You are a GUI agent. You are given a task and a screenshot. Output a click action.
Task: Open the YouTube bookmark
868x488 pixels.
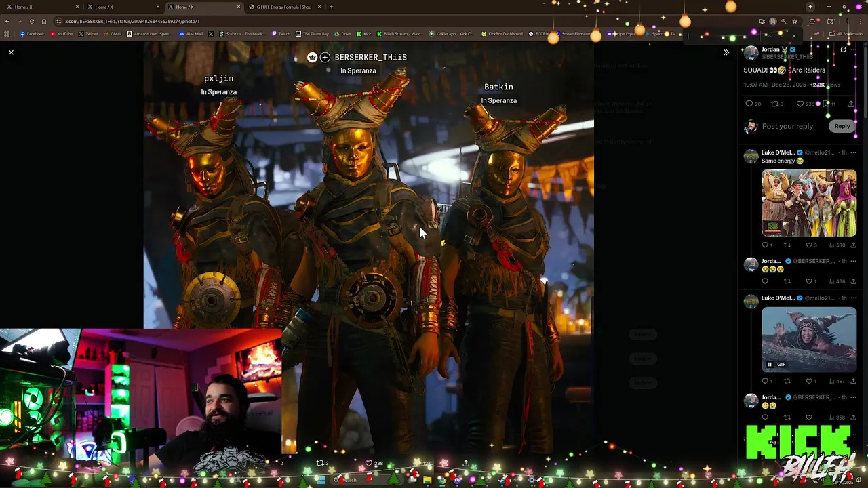coord(62,34)
